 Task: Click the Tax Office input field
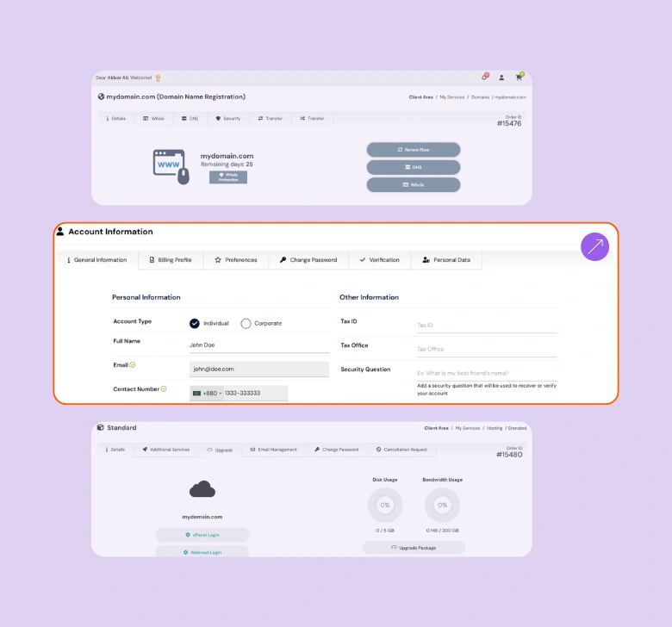(487, 350)
